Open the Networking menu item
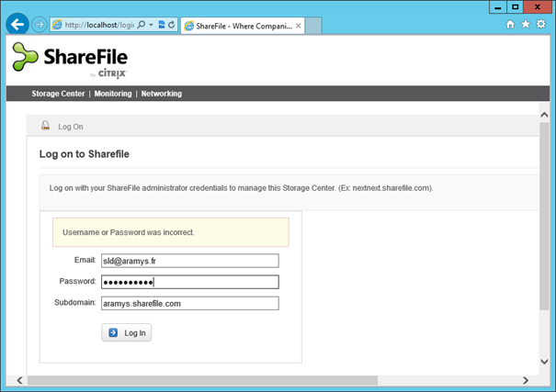Viewport: 556px width, 392px height. (162, 94)
